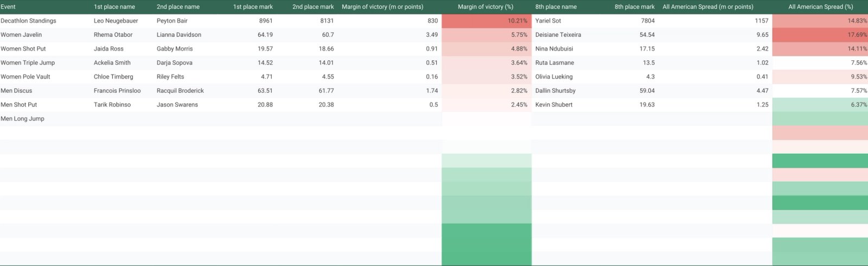Viewport: 868px width, 266px height.
Task: Click the Leo Neugebauer cell
Action: click(116, 21)
